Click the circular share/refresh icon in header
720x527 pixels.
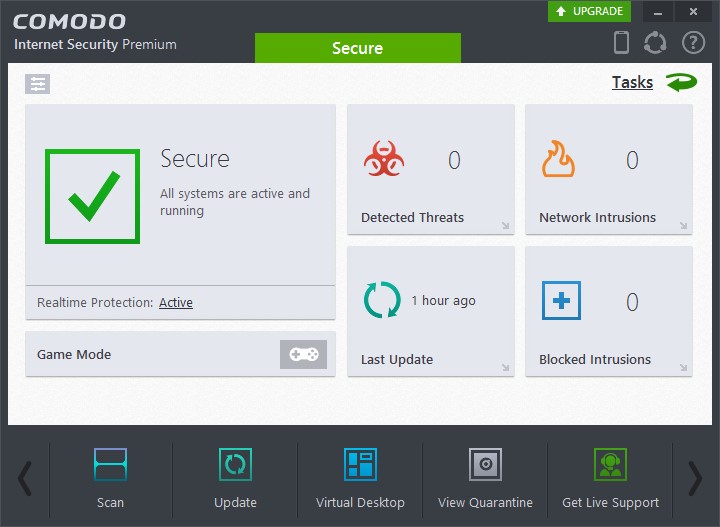click(655, 43)
